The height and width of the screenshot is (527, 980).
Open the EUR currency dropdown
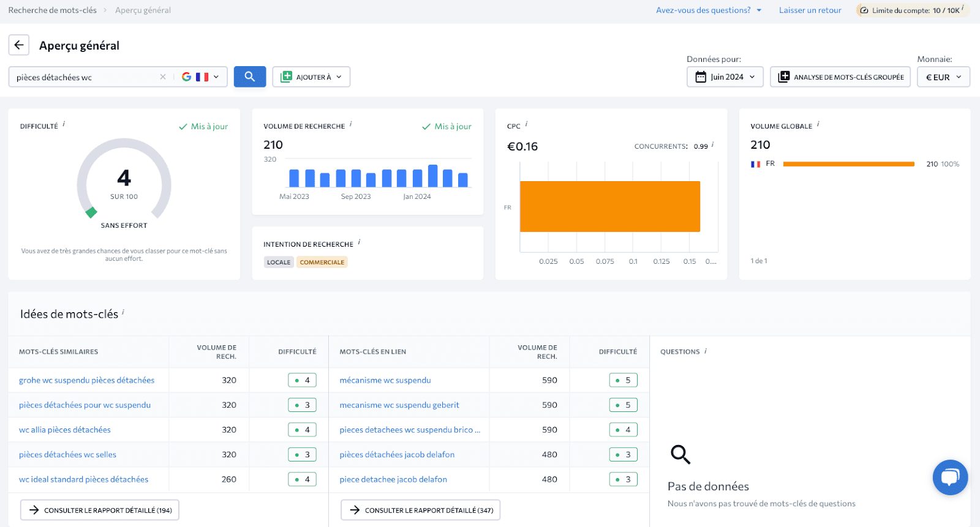pos(943,77)
